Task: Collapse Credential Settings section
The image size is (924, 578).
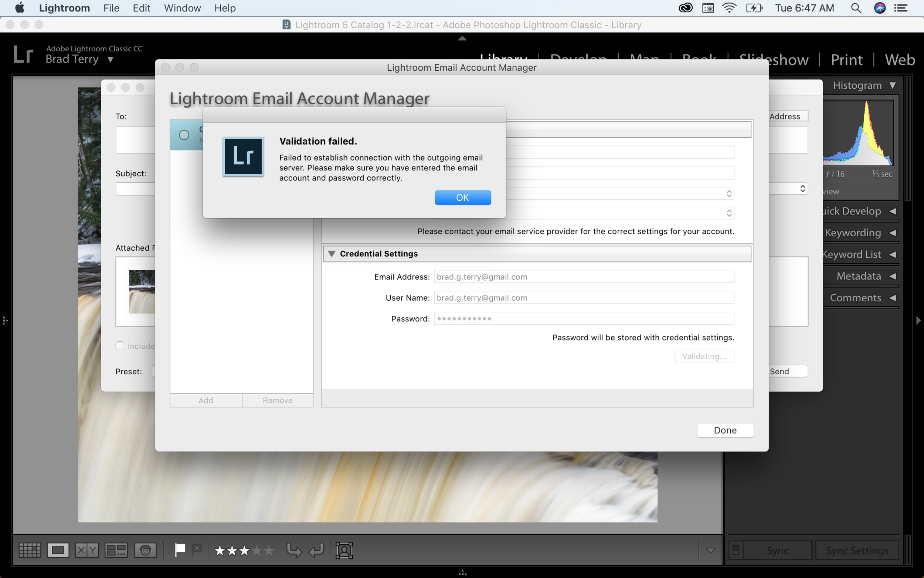Action: coord(332,254)
